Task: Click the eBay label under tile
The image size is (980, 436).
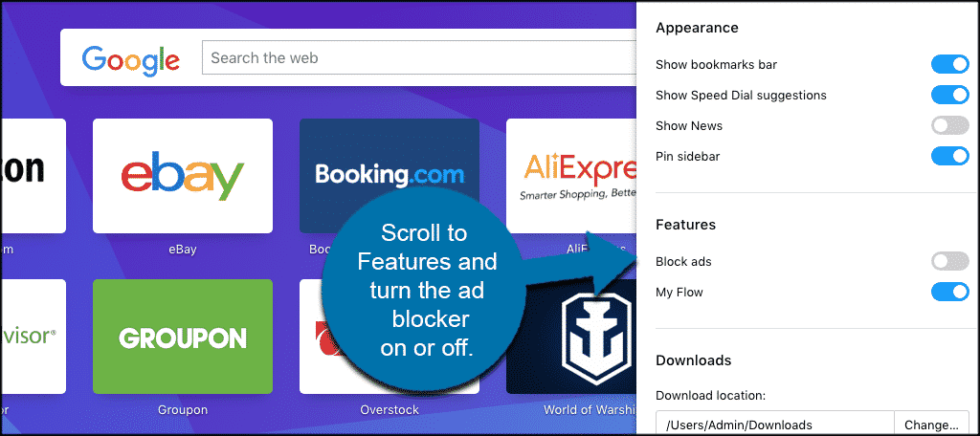Action: coord(183,250)
